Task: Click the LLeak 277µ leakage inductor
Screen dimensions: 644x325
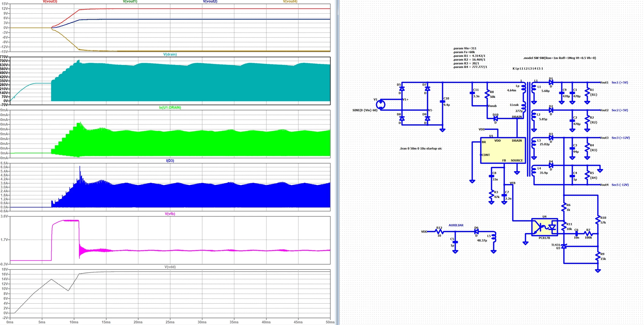Action: [x=524, y=107]
